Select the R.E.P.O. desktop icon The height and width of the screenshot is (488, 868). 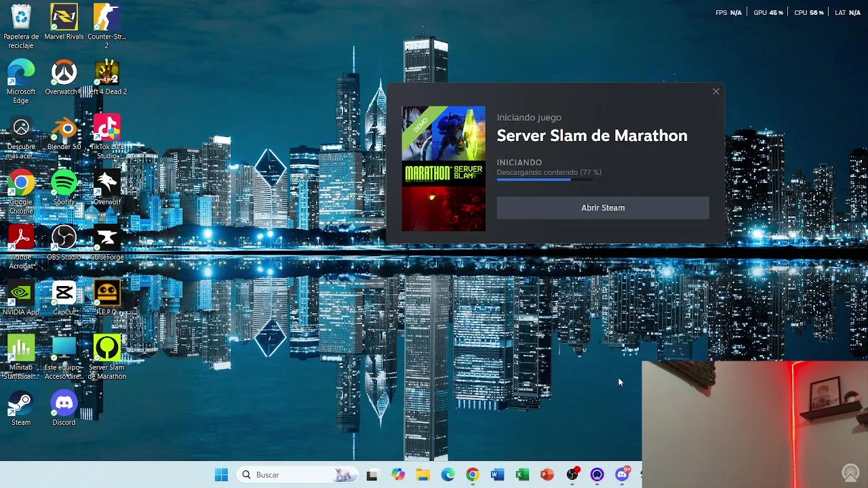pyautogui.click(x=106, y=298)
